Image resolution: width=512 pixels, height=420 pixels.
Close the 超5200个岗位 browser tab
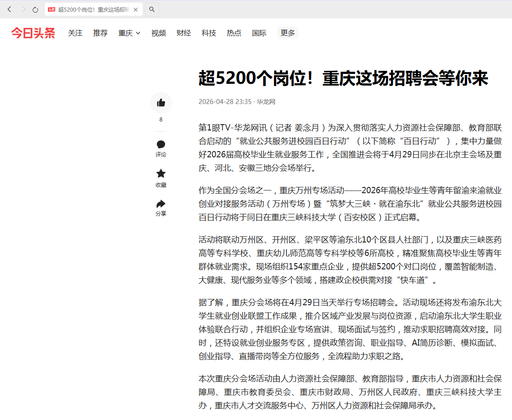tap(135, 10)
